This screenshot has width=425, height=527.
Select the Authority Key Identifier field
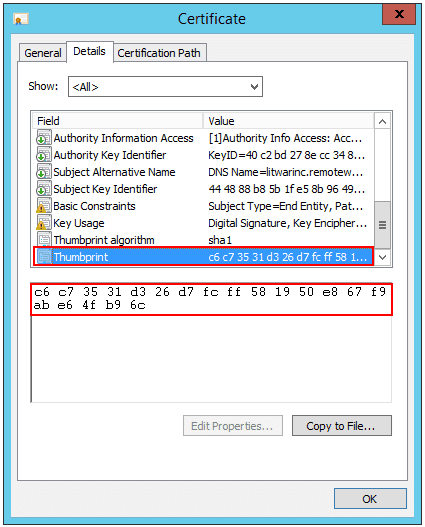pyautogui.click(x=110, y=155)
